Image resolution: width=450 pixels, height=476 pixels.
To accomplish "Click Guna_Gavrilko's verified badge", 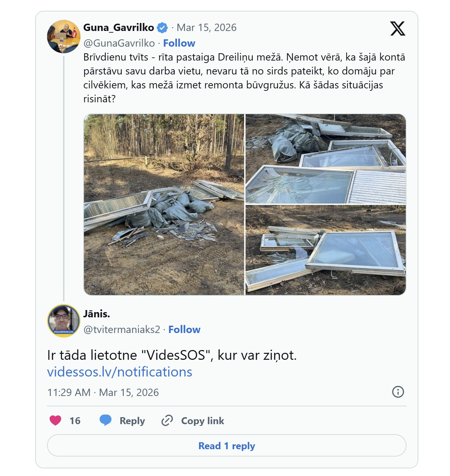I will click(162, 28).
